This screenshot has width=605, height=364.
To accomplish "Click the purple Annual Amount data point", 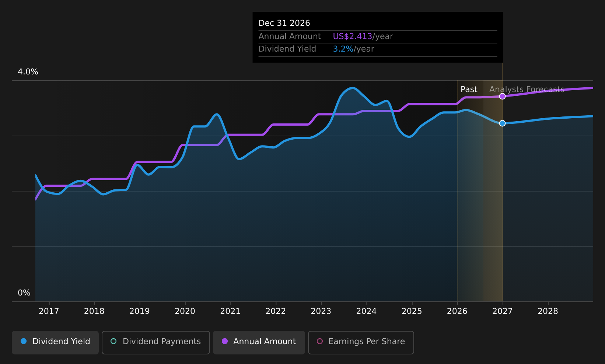I will pyautogui.click(x=502, y=96).
